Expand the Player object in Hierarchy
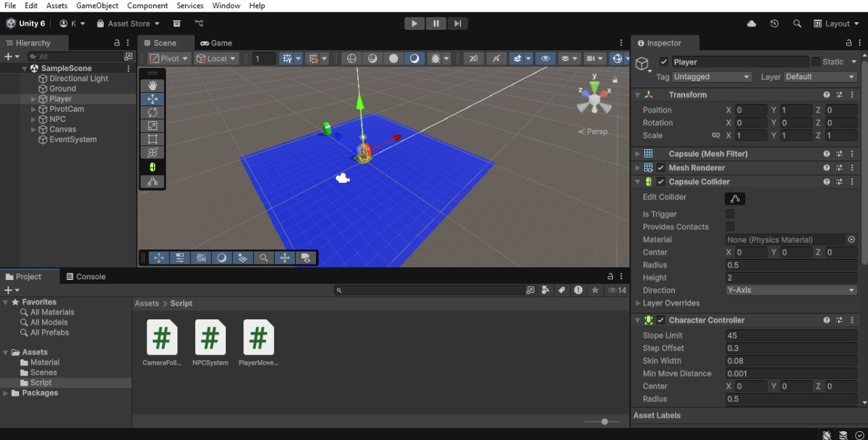This screenshot has width=868, height=440. [34, 99]
